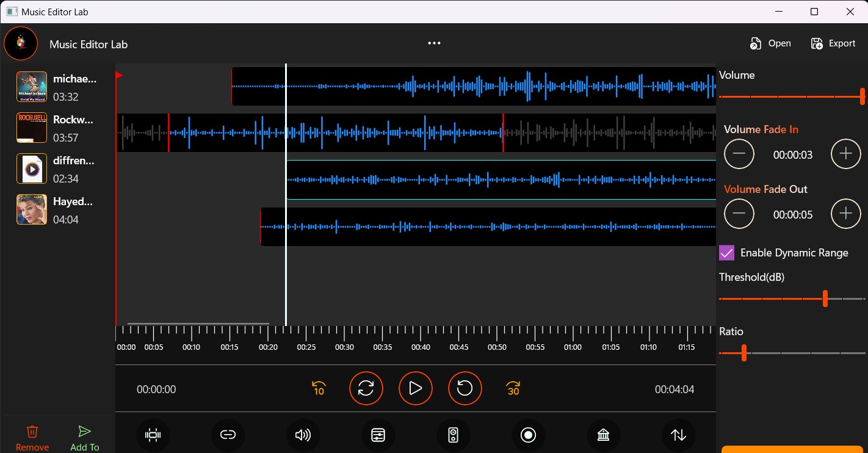
Task: Select the pitch shift arrows icon
Action: coord(678,435)
